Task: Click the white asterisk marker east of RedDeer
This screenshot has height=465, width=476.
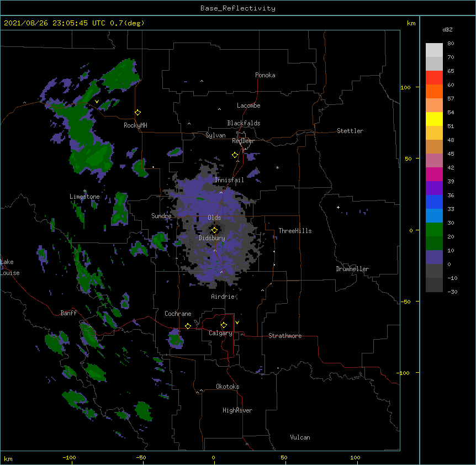Action: point(277,167)
